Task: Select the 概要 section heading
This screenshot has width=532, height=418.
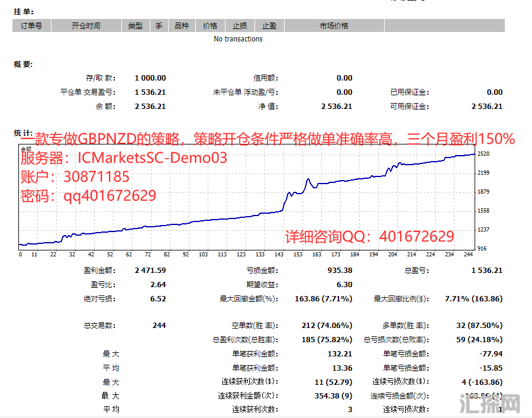Action: coord(24,64)
